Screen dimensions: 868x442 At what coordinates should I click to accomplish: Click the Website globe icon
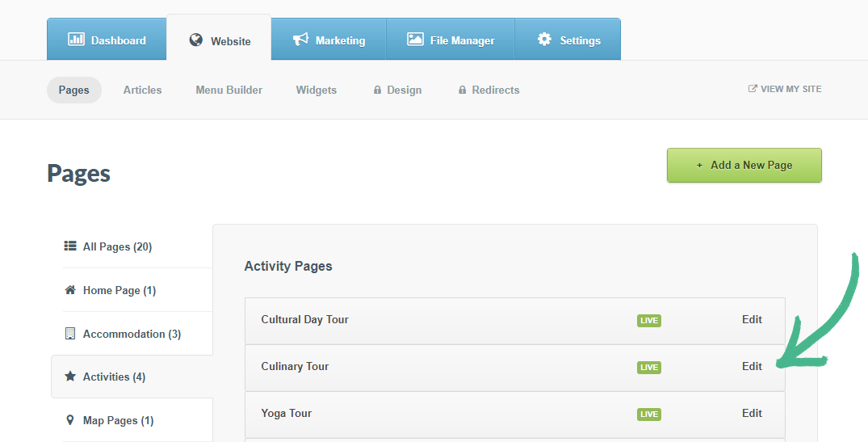click(196, 40)
